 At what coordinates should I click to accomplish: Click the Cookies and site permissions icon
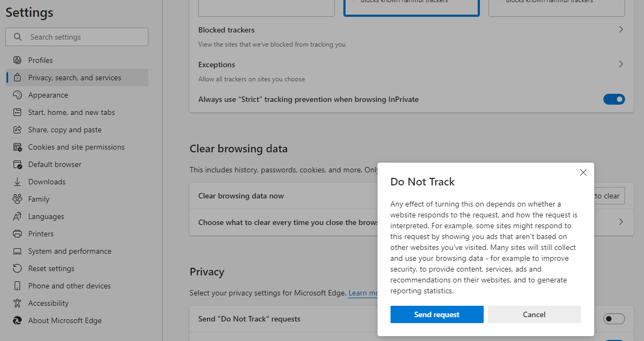tap(17, 147)
